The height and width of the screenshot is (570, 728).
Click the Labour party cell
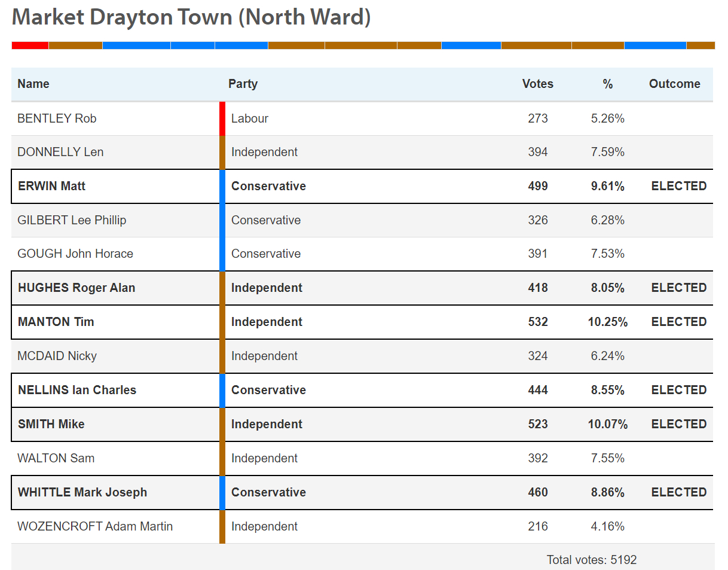[250, 118]
